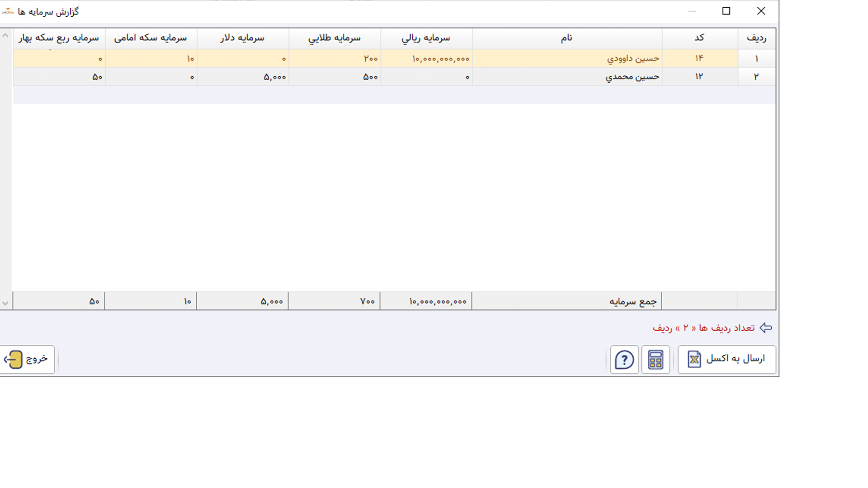The width and height of the screenshot is (868, 488).
Task: Click the exit door icon
Action: (14, 360)
